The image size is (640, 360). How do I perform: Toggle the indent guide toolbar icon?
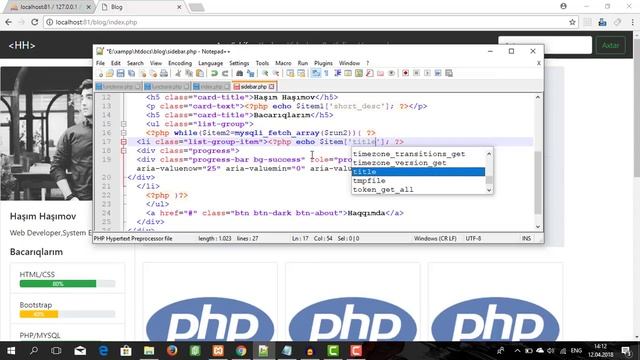pyautogui.click(x=338, y=73)
